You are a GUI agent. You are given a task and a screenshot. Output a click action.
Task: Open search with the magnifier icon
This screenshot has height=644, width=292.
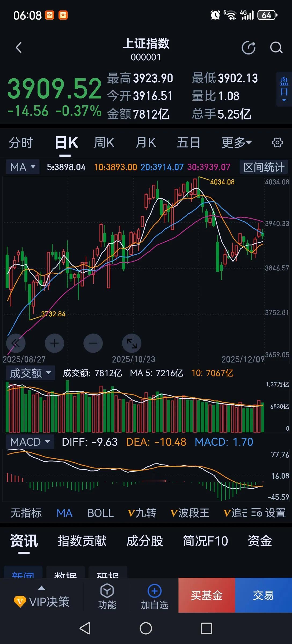[276, 48]
